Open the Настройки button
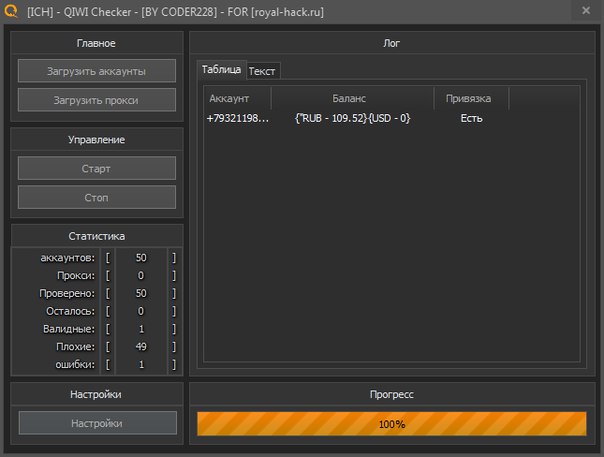Image resolution: width=604 pixels, height=457 pixels. [x=97, y=423]
